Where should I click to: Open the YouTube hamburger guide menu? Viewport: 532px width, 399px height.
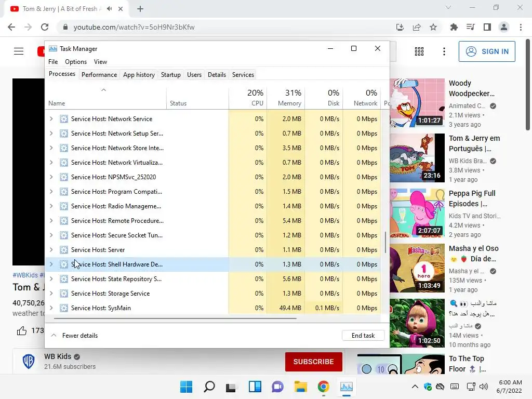tap(19, 51)
